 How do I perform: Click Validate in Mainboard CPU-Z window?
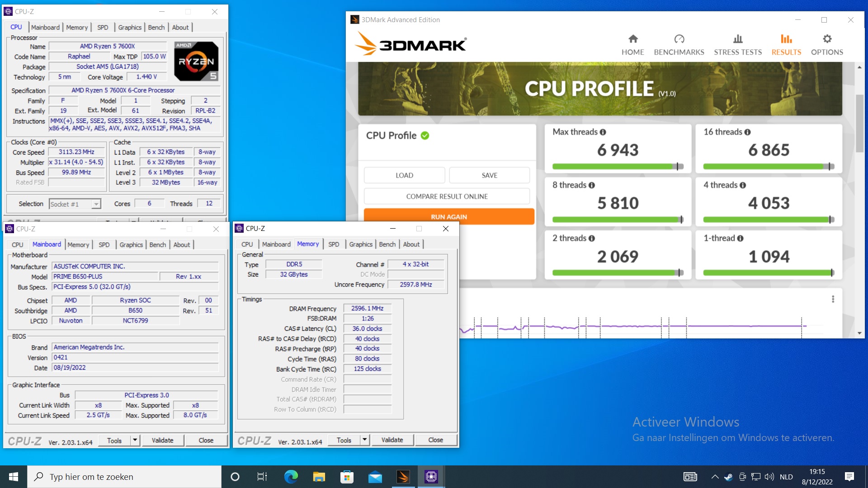(x=162, y=440)
